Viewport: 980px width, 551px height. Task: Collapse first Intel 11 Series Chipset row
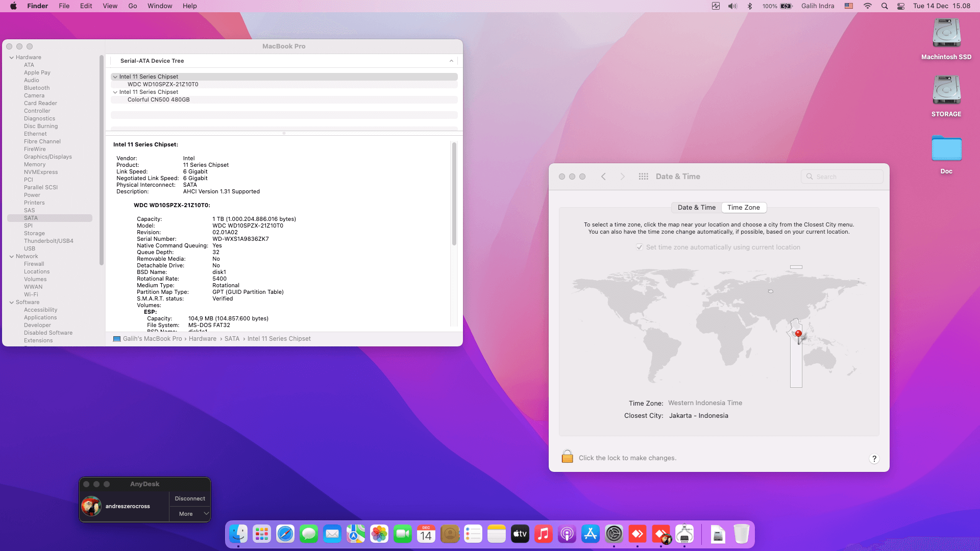(x=115, y=77)
